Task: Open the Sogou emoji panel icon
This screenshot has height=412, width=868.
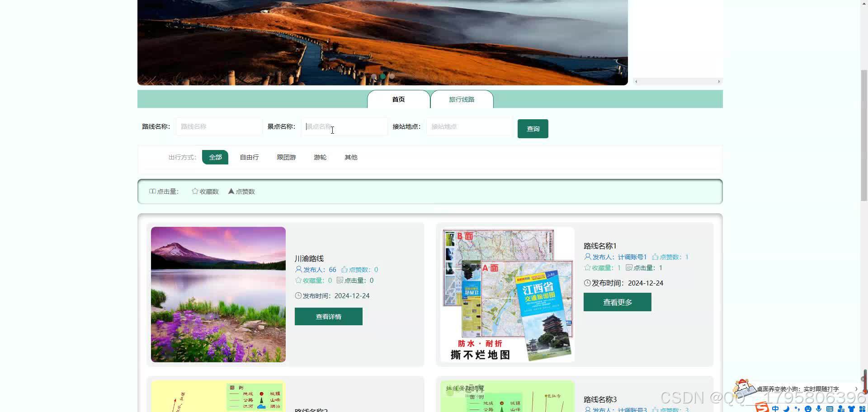Action: pyautogui.click(x=808, y=408)
